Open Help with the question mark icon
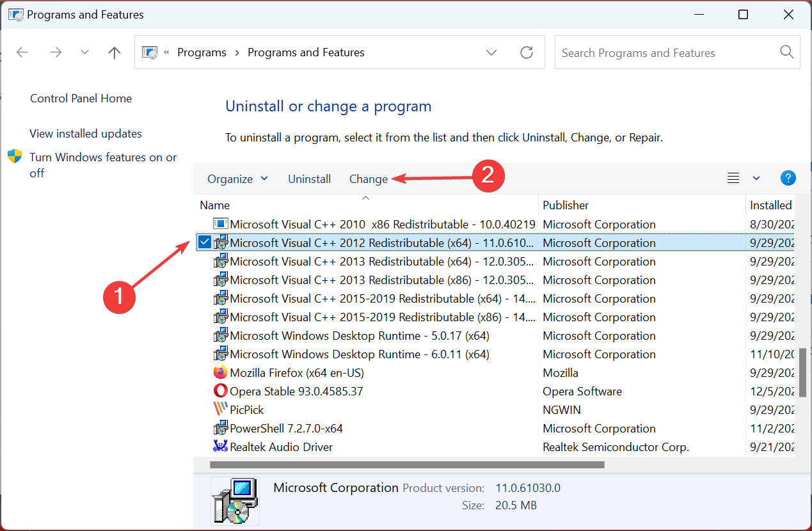The height and width of the screenshot is (531, 812). tap(788, 178)
